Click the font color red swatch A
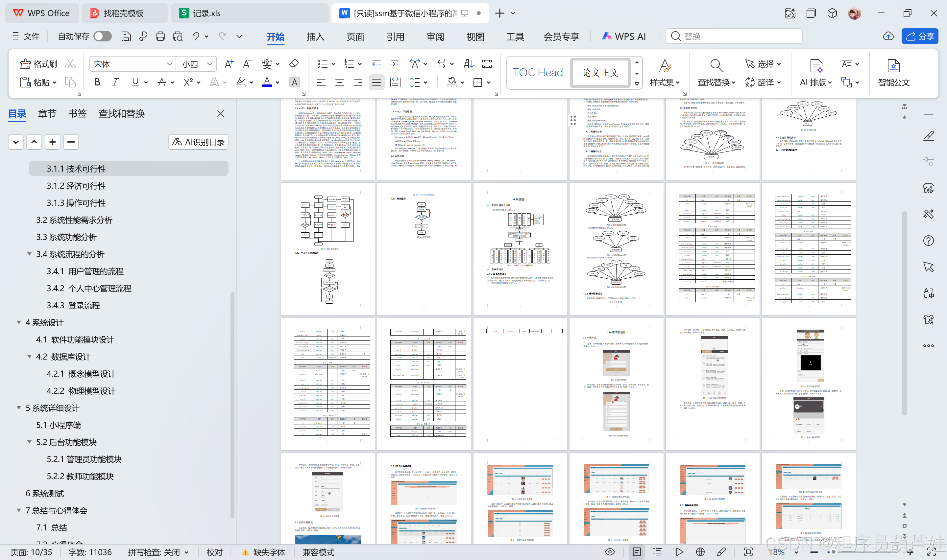Image resolution: width=947 pixels, height=560 pixels. point(267,82)
